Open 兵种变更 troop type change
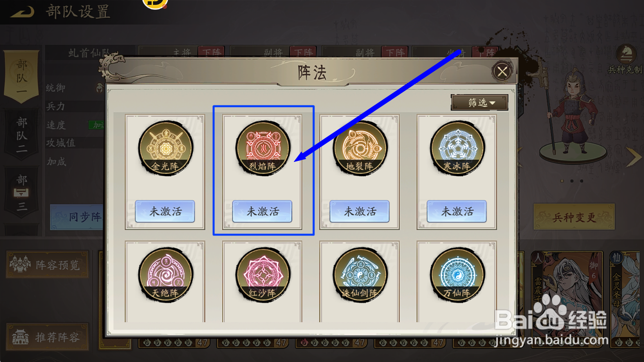The height and width of the screenshot is (362, 644). tap(574, 217)
